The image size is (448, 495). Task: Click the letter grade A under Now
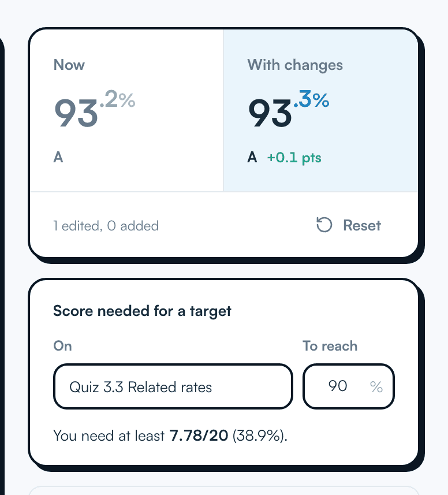[x=58, y=157]
